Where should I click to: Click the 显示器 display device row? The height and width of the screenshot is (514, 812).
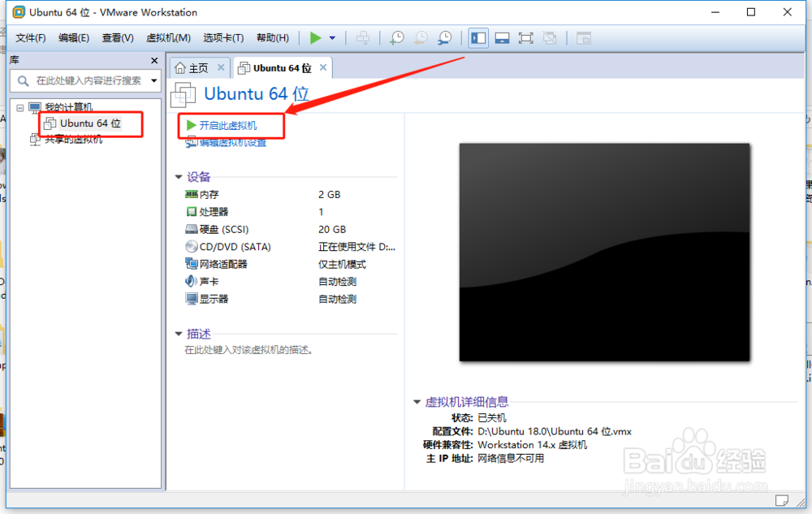click(291, 299)
